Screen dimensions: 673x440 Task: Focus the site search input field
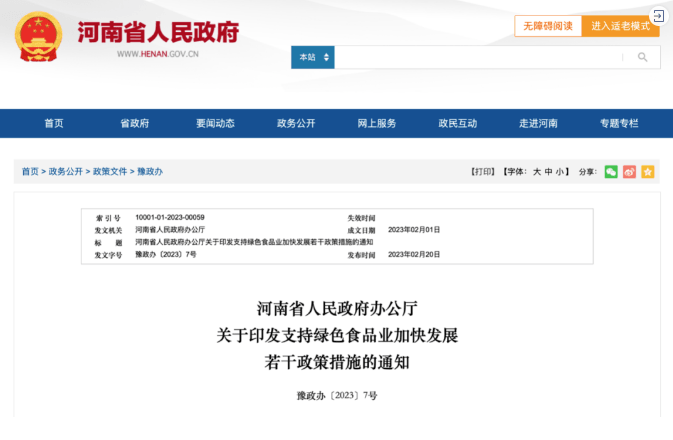(478, 57)
